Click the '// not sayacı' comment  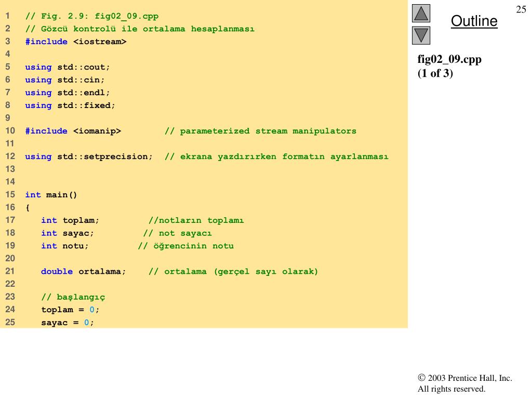178,233
